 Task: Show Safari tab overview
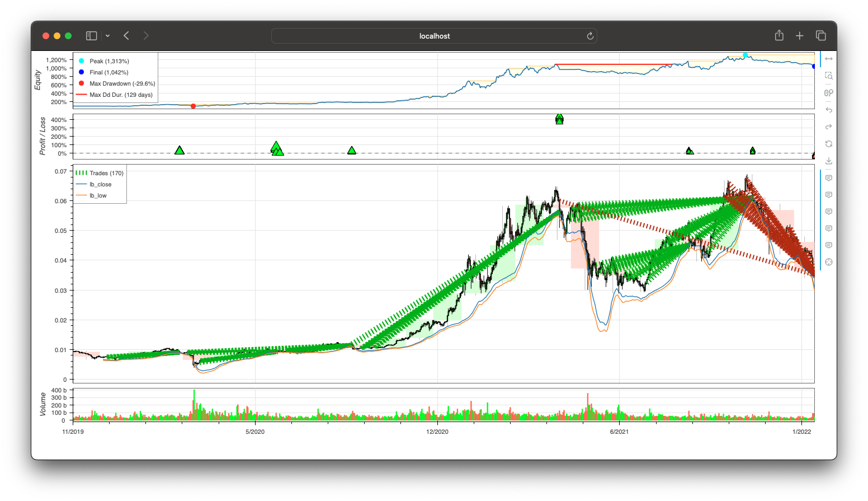tap(820, 36)
